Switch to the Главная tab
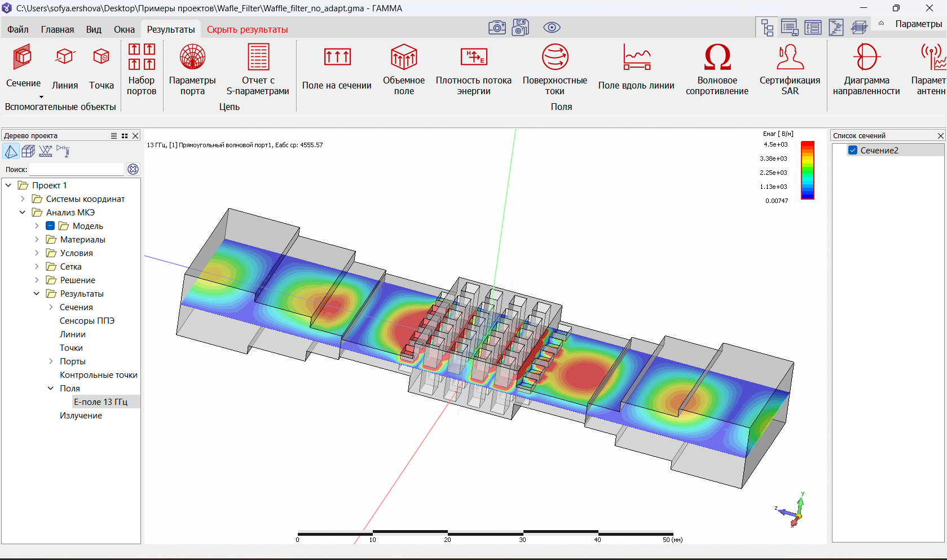The width and height of the screenshot is (947, 560). pos(58,30)
